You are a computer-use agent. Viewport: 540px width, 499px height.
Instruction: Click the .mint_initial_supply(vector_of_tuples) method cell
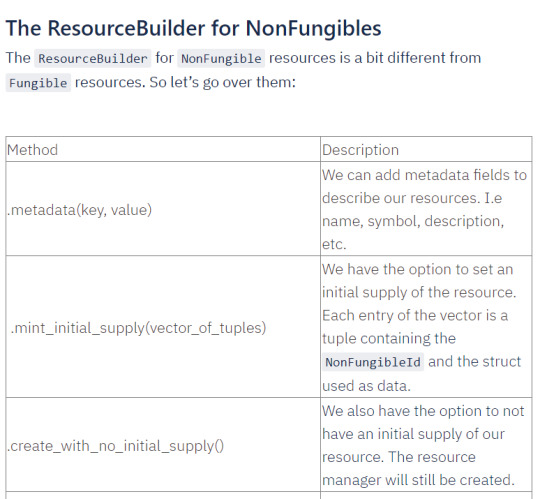[x=163, y=327]
